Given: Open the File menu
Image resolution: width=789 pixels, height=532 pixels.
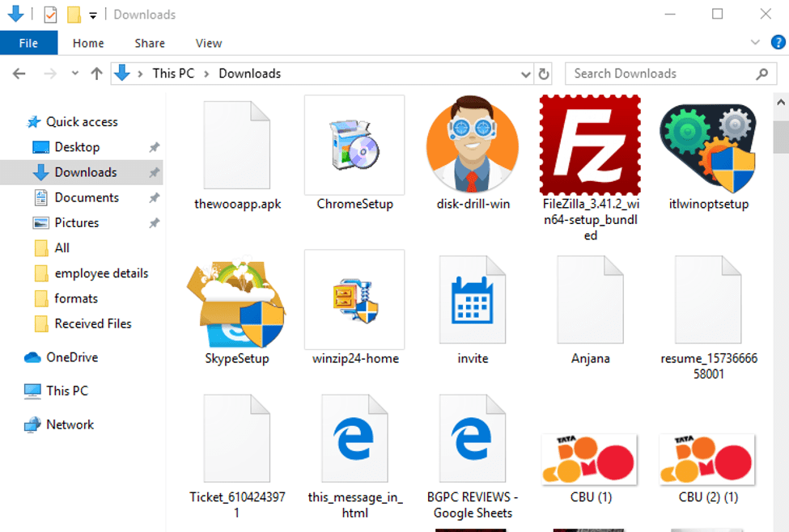Looking at the screenshot, I should point(29,43).
